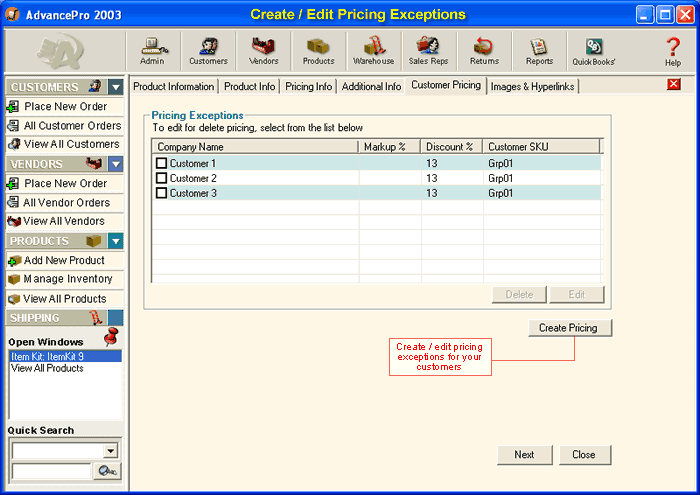Open View All Vendors link
The width and height of the screenshot is (700, 495).
click(64, 221)
